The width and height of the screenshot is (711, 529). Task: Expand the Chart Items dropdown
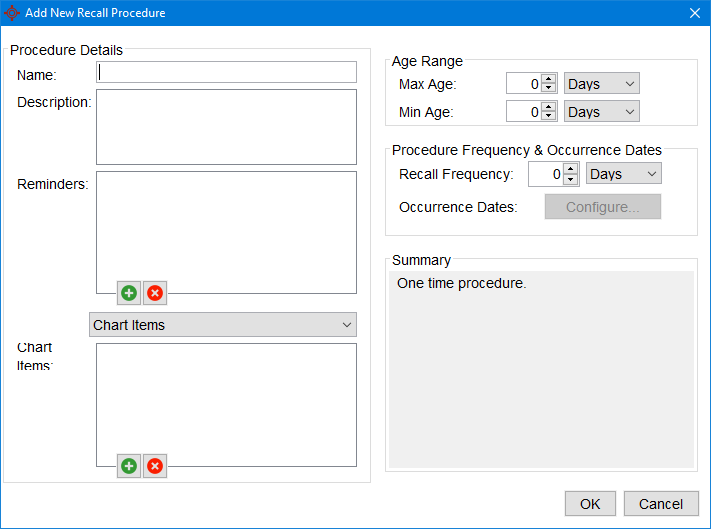(x=223, y=325)
